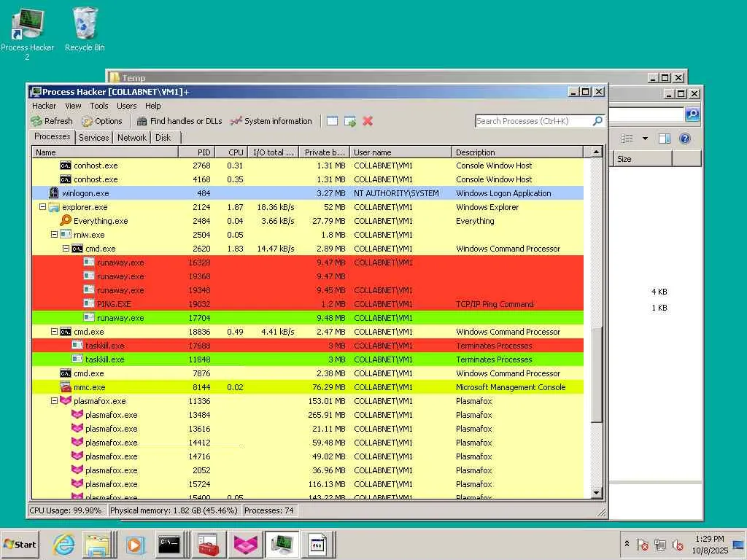Select the Processes tab

click(53, 136)
